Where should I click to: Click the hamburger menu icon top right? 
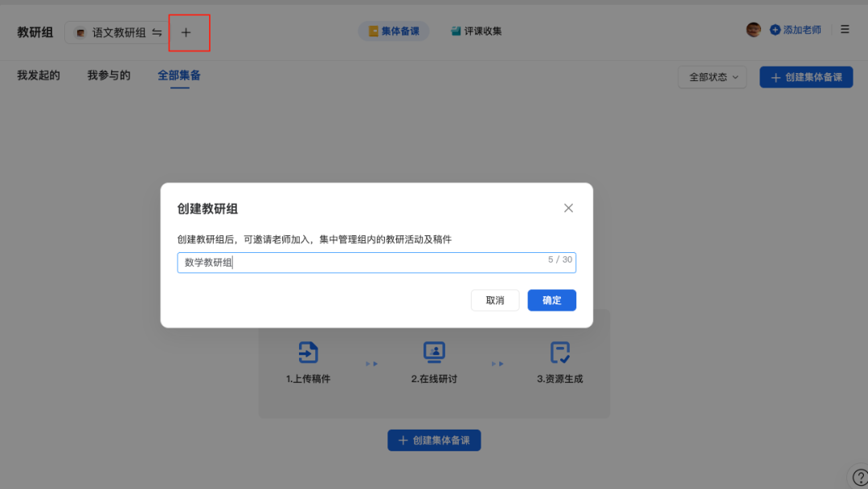coord(845,29)
